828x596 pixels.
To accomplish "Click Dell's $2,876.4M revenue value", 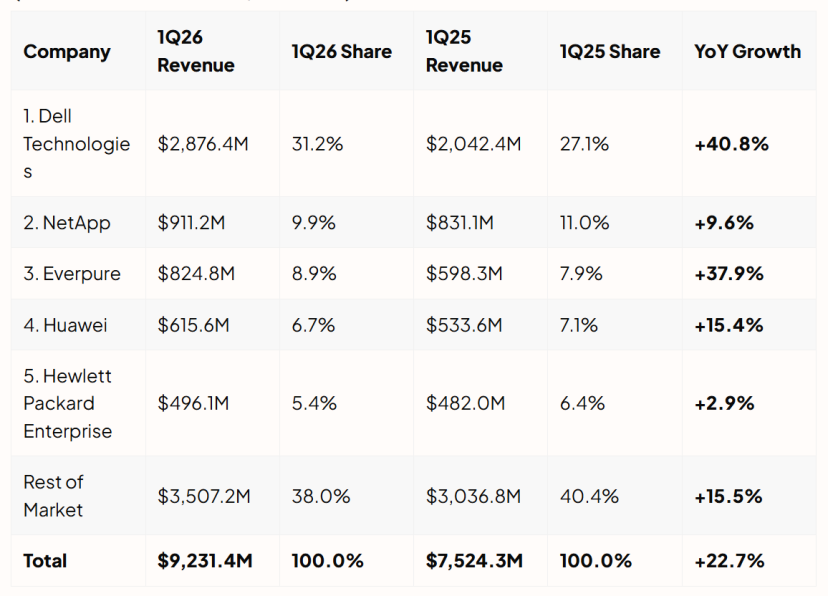I will point(203,144).
